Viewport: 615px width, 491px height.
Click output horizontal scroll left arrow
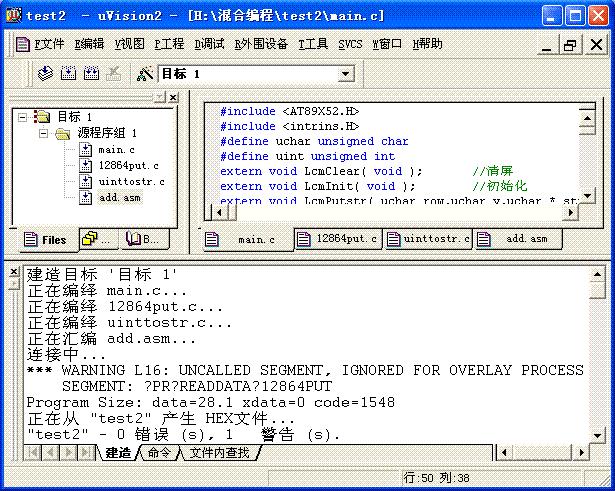point(504,453)
